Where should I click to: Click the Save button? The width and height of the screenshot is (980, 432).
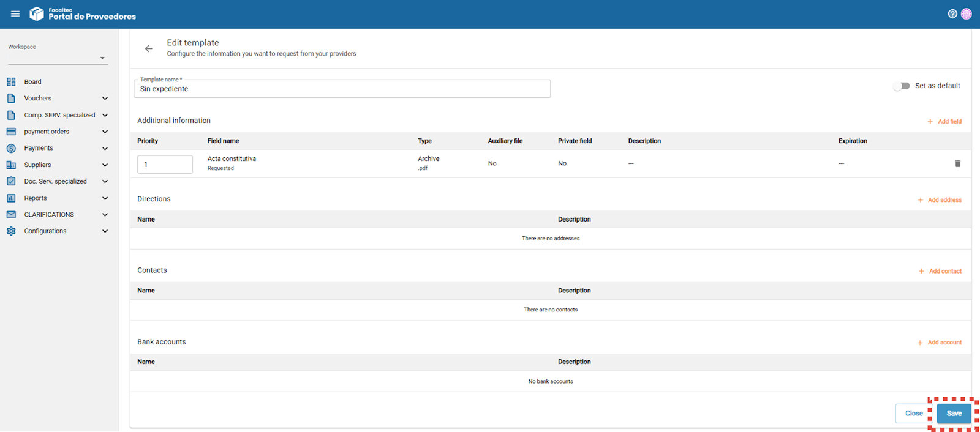click(954, 414)
